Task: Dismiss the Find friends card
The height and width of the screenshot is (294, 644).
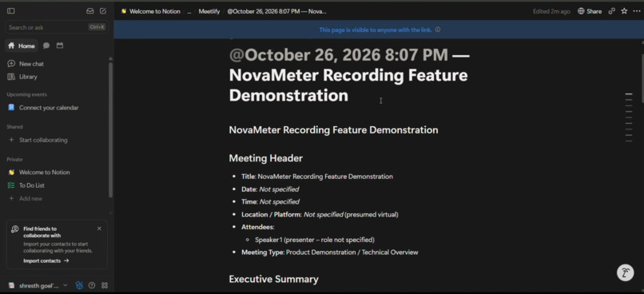Action: click(99, 228)
